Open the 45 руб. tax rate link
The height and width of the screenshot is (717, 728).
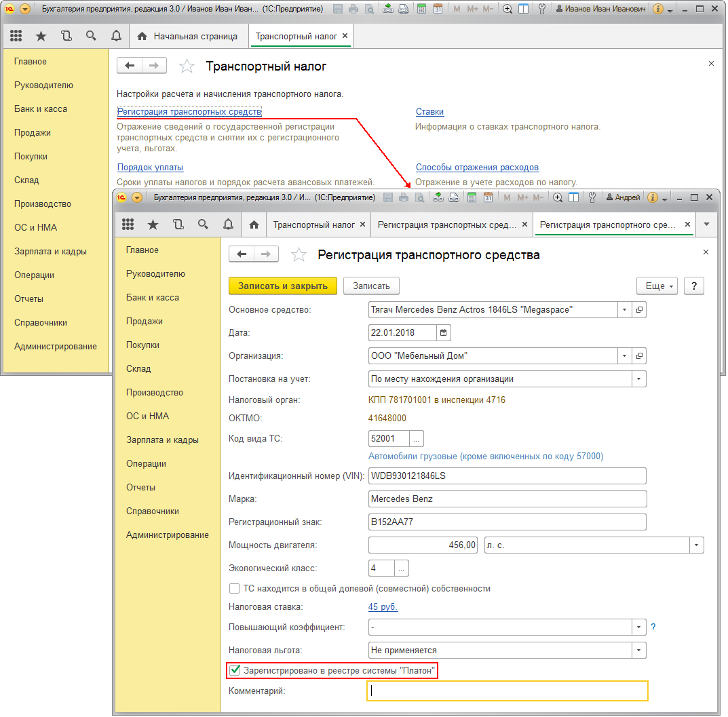pos(383,607)
